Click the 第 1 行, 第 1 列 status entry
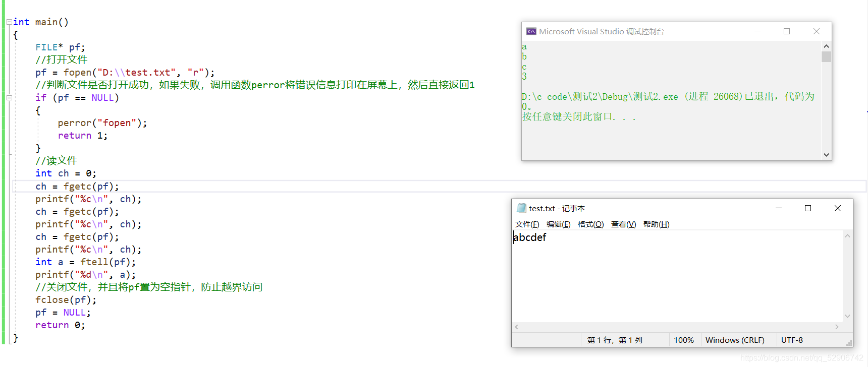Screen dimensions: 868x367 [x=615, y=340]
